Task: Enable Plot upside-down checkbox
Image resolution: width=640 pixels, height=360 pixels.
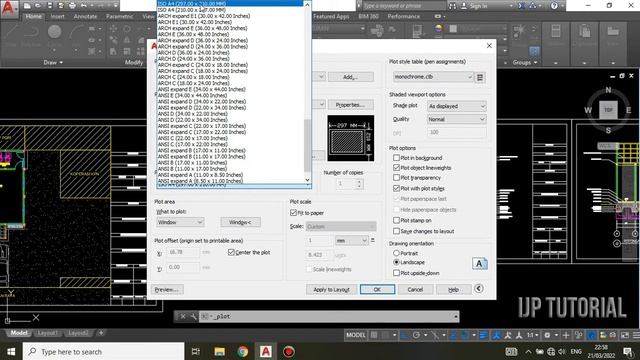Action: 396,273
